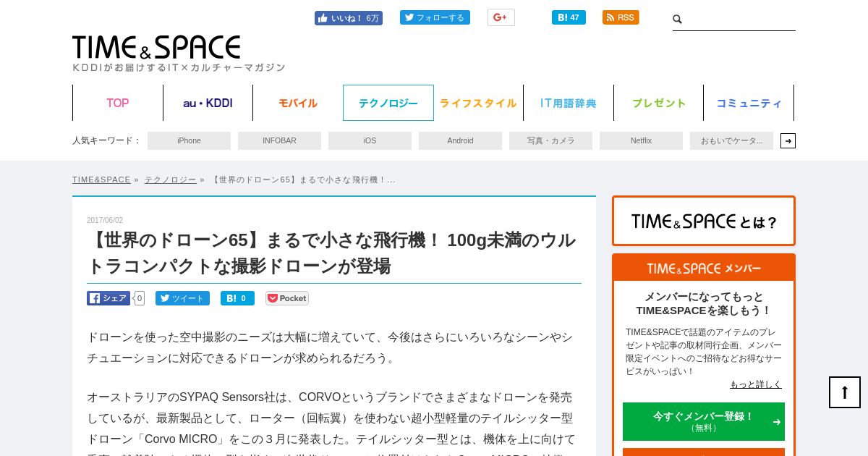Click the article date 2017/06/02
The width and height of the screenshot is (868, 456).
[x=105, y=220]
